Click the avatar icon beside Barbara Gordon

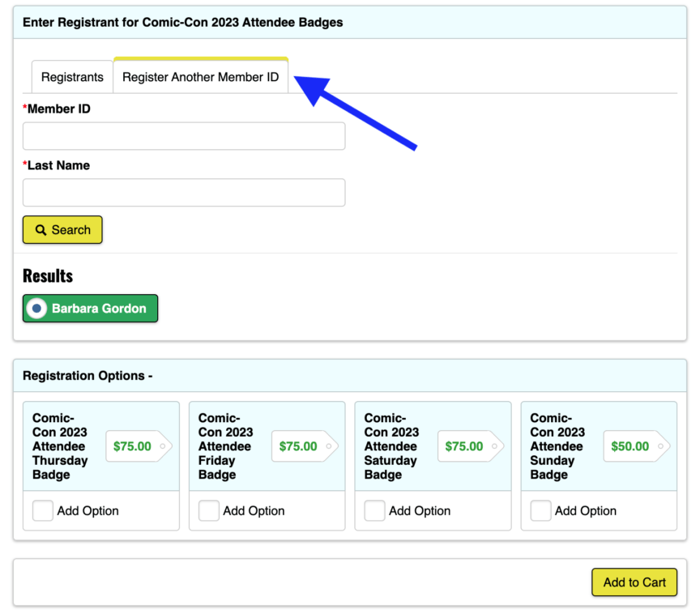tap(36, 308)
